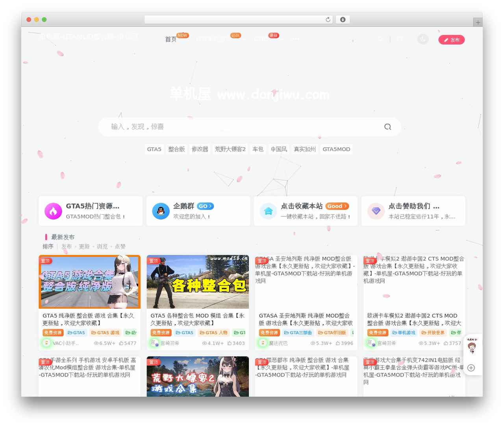Click the 魔法泥巴 author avatar

[x=263, y=343]
